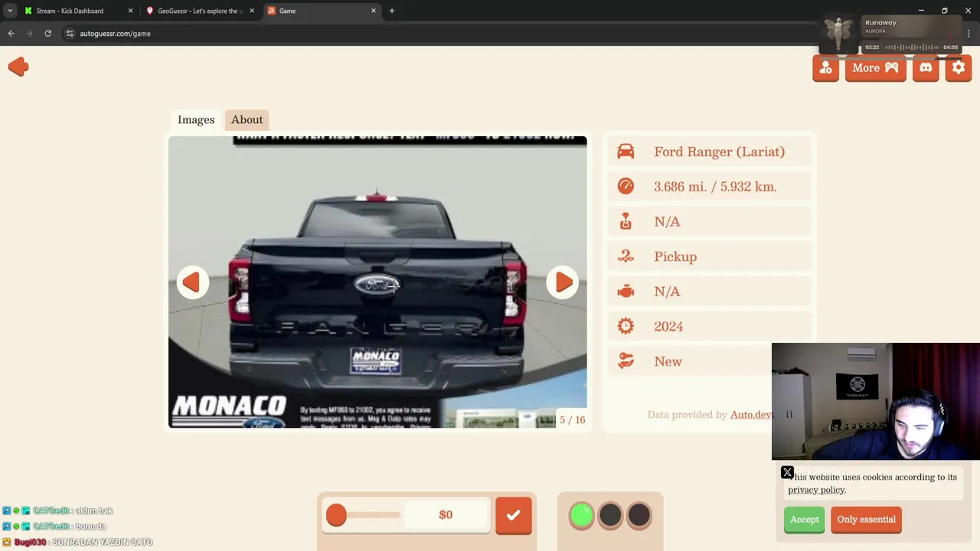Click the year clock icon
The height and width of the screenshot is (551, 980).
point(626,326)
